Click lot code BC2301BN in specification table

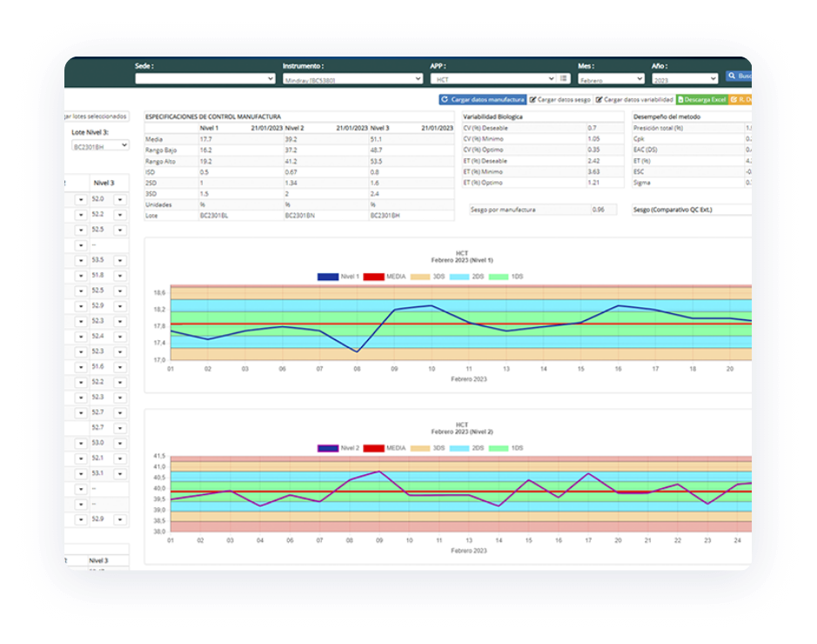299,215
